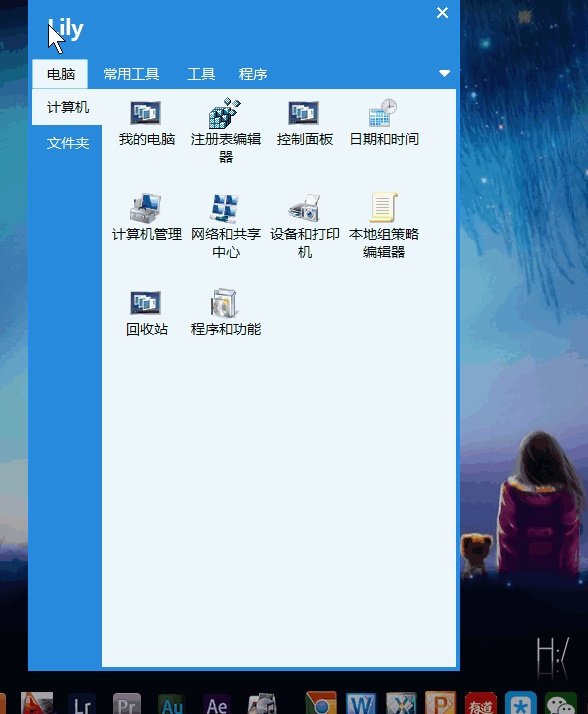
Task: Switch to the 电脑 tab
Action: click(61, 74)
